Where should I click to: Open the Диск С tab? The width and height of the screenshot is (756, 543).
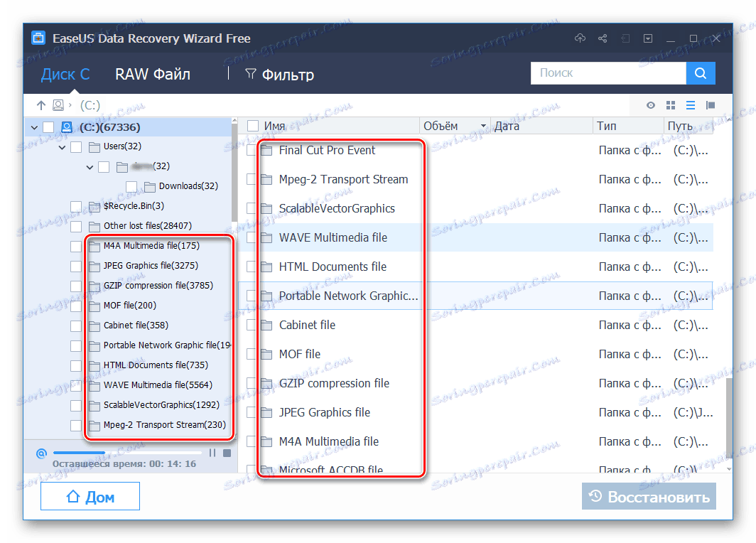pyautogui.click(x=65, y=74)
